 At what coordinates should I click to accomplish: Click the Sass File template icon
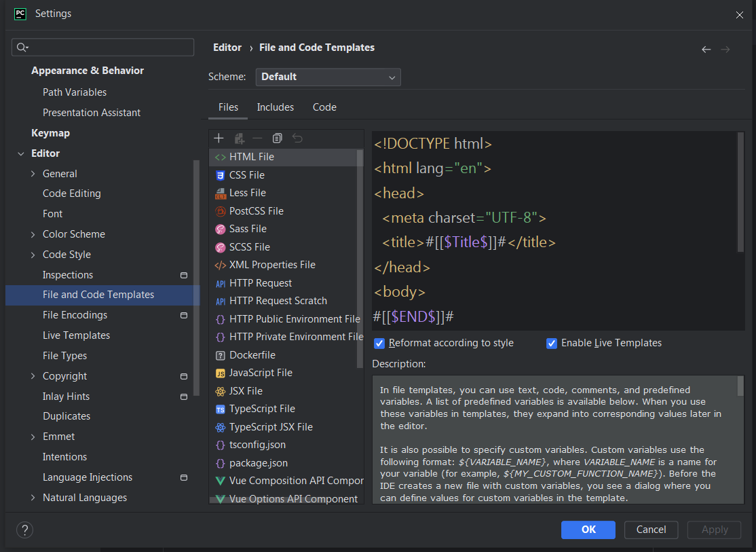(220, 229)
